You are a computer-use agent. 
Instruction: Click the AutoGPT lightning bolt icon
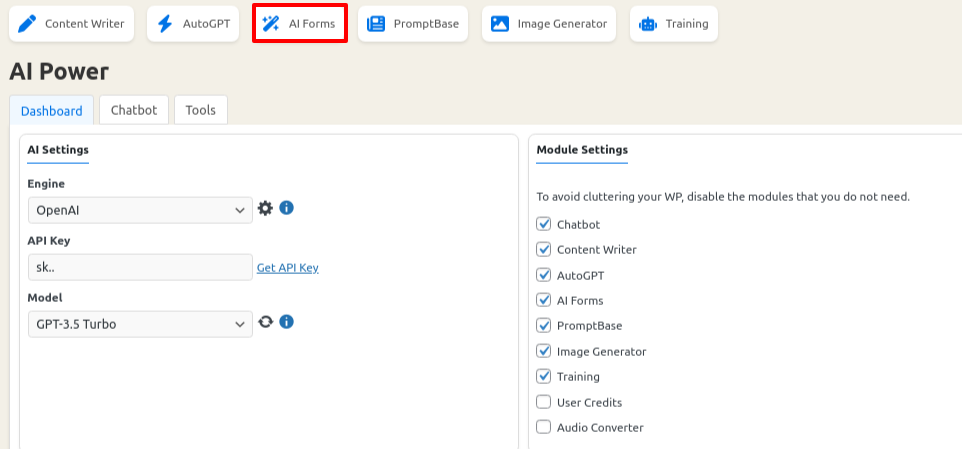click(165, 24)
